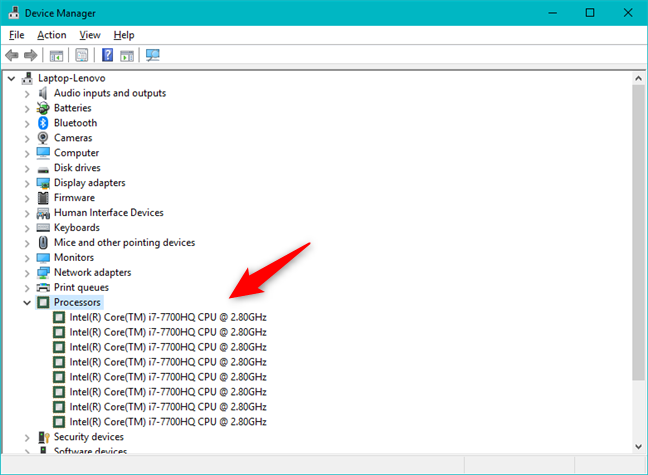Select the Print queues label
The width and height of the screenshot is (648, 475).
point(81,288)
